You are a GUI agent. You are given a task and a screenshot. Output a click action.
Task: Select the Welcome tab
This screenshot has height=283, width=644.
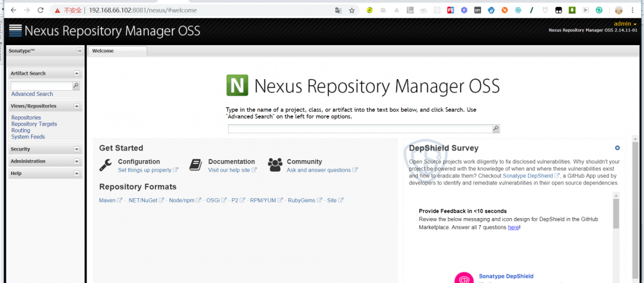[x=117, y=51]
